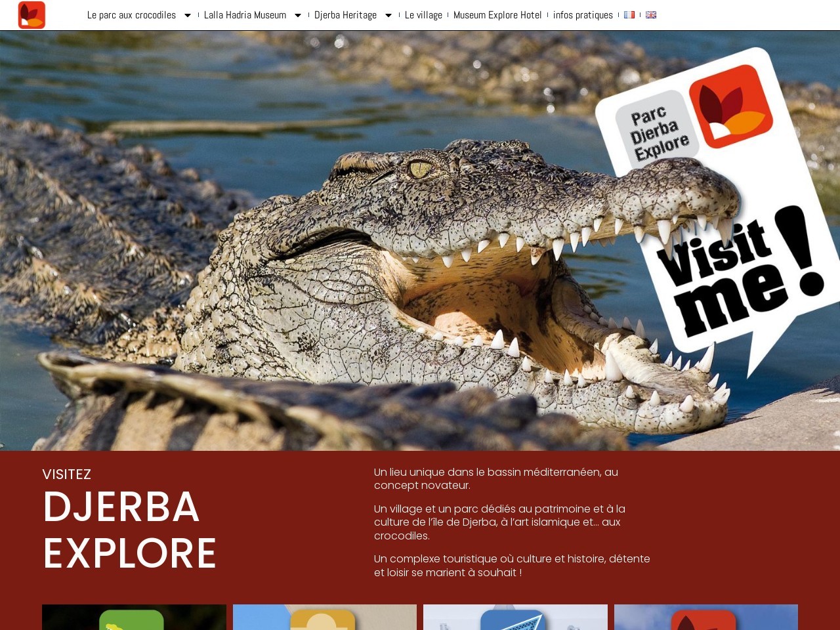Click the Djerba Explore logo icon
The height and width of the screenshot is (630, 840).
(31, 15)
